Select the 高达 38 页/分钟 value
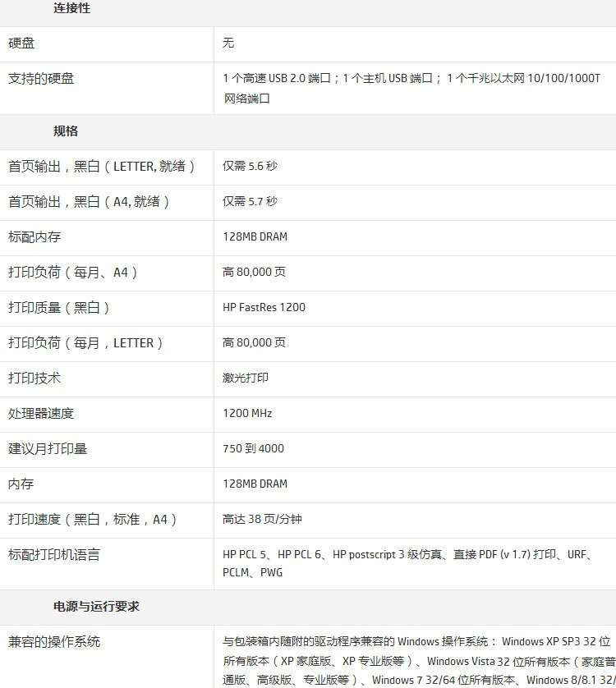Image resolution: width=616 pixels, height=688 pixels. click(262, 519)
